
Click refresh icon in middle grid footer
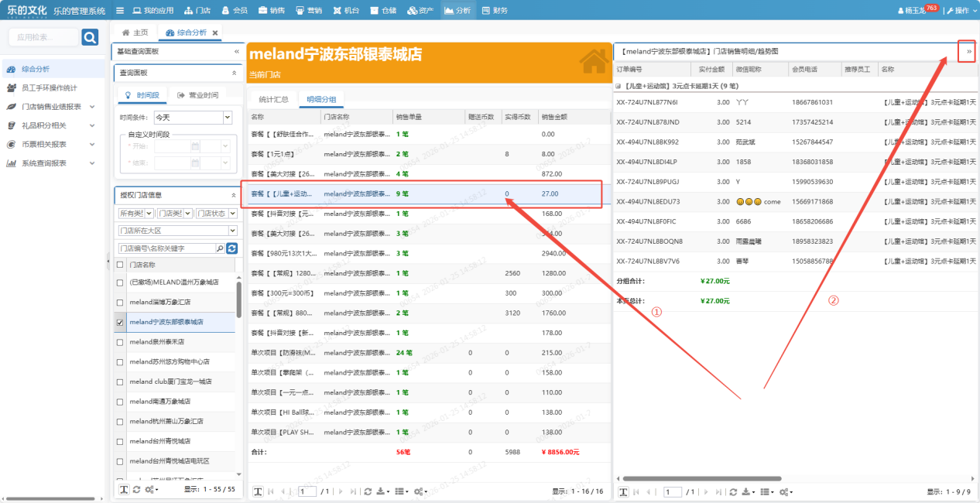click(x=368, y=491)
